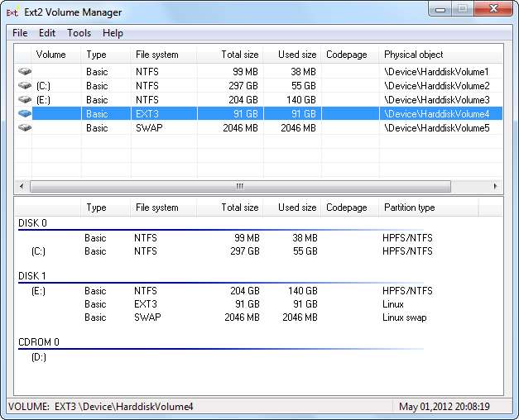
Task: Sort by Volume column header in top list
Action: coord(56,55)
